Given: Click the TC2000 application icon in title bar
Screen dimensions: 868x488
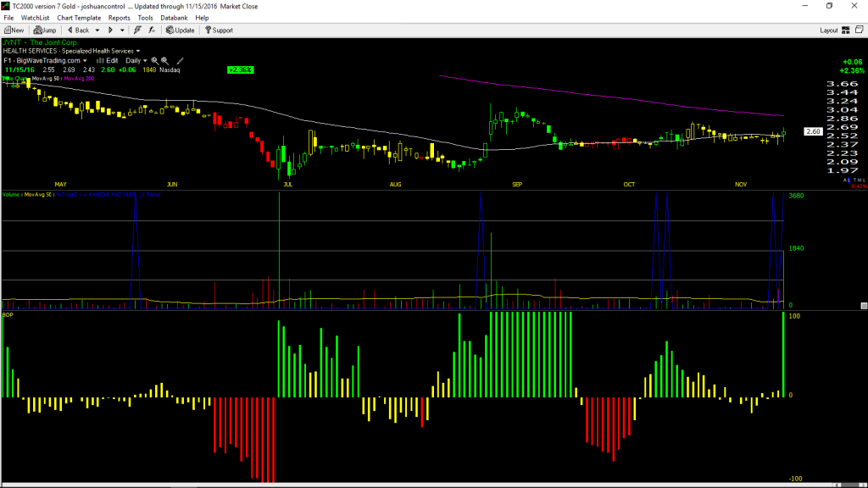Looking at the screenshot, I should point(6,6).
